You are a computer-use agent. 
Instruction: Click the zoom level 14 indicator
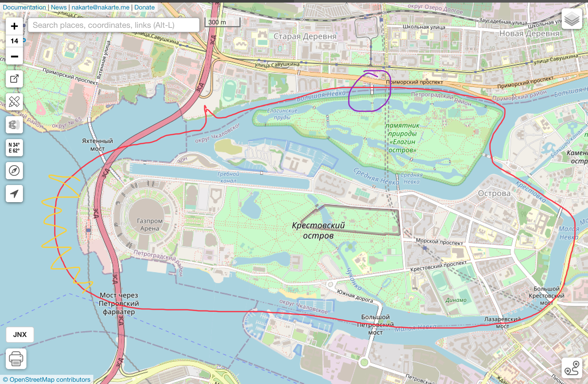(x=14, y=41)
